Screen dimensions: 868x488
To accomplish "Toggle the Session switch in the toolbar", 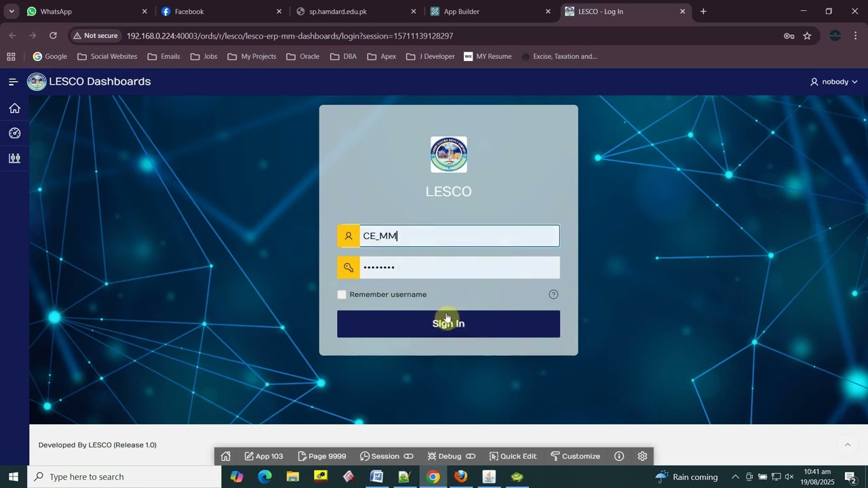I will 408,456.
